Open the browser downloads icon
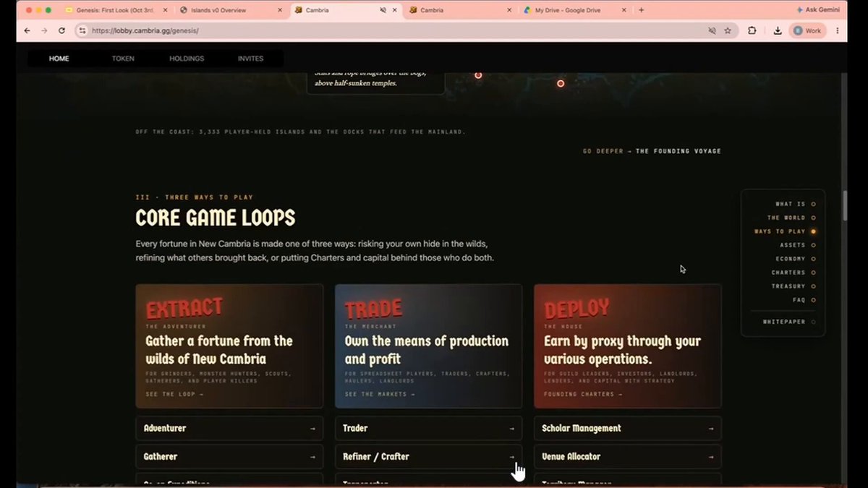Screen dimensions: 868x488 pyautogui.click(x=777, y=31)
